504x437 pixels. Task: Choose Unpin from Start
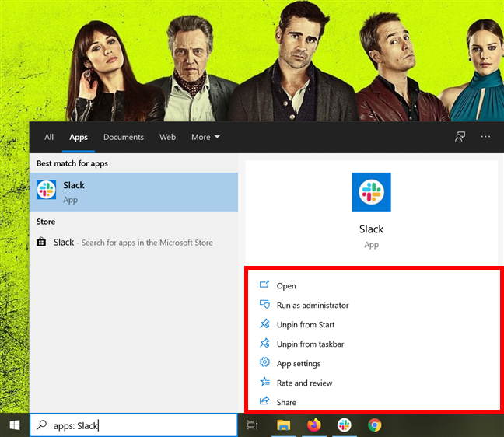(306, 325)
